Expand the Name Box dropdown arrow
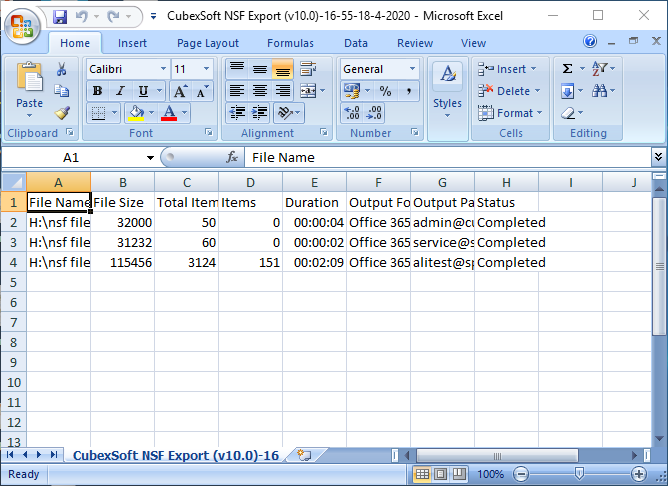This screenshot has height=486, width=668. [150, 158]
